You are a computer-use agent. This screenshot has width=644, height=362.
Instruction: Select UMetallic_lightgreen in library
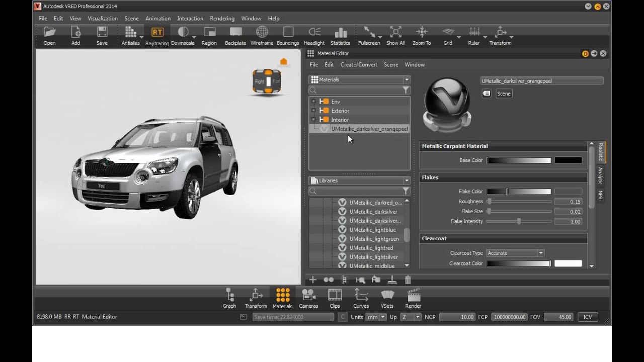pos(374,239)
